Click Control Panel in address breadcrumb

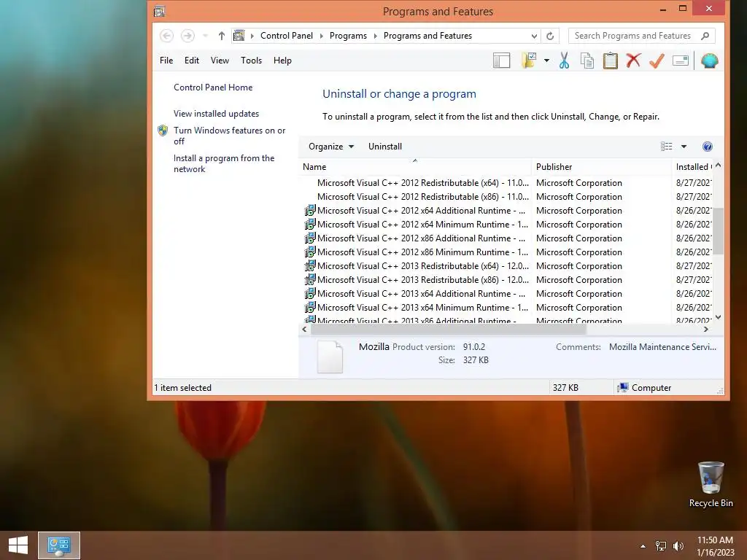286,36
